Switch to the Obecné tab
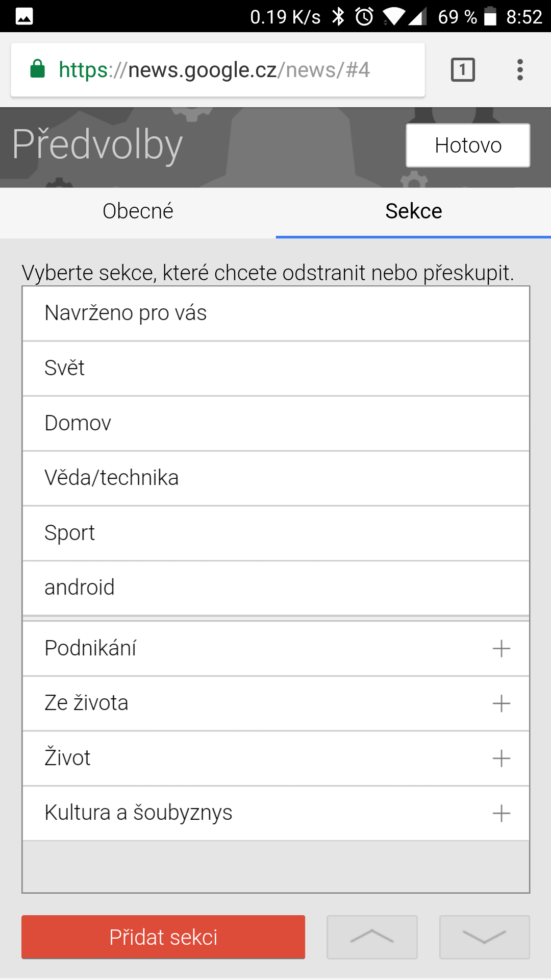Image resolution: width=551 pixels, height=980 pixels. tap(138, 211)
